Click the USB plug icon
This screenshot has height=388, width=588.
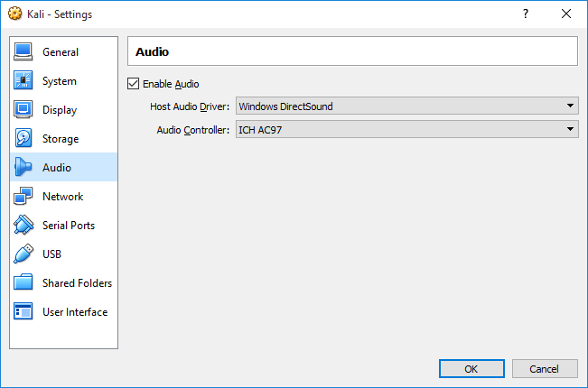point(23,254)
